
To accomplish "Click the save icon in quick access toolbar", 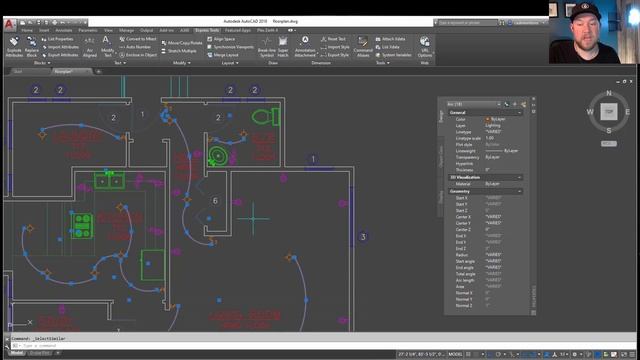I will point(39,22).
